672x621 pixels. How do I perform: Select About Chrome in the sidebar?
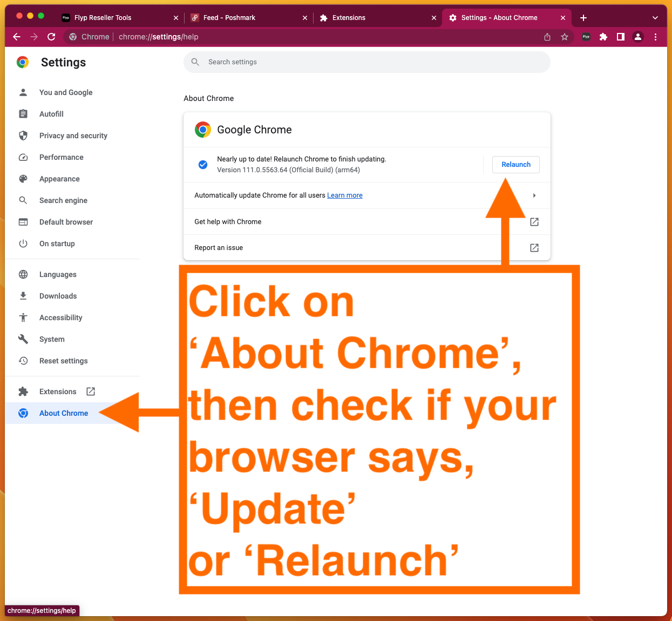point(64,413)
